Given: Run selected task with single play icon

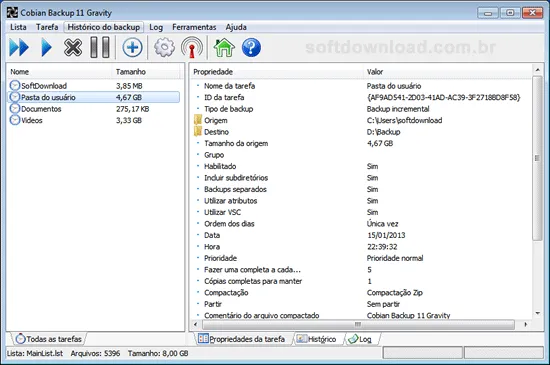Looking at the screenshot, I should tap(46, 47).
